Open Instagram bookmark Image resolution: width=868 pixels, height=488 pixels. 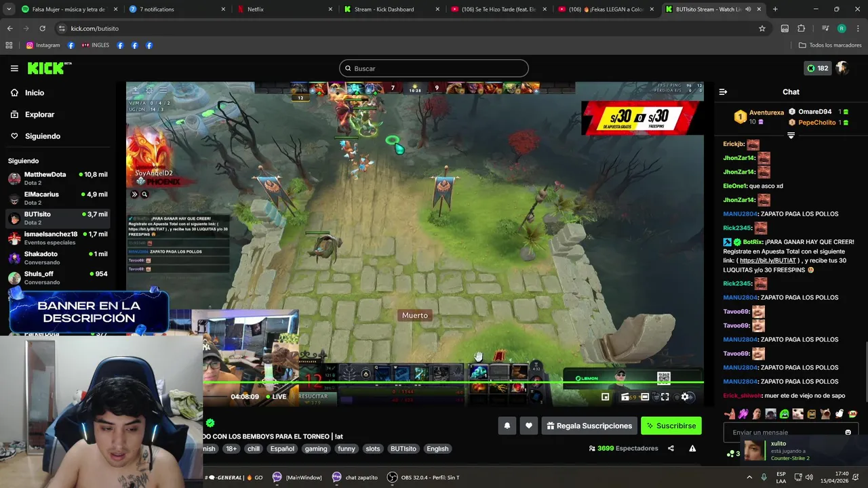pyautogui.click(x=43, y=45)
